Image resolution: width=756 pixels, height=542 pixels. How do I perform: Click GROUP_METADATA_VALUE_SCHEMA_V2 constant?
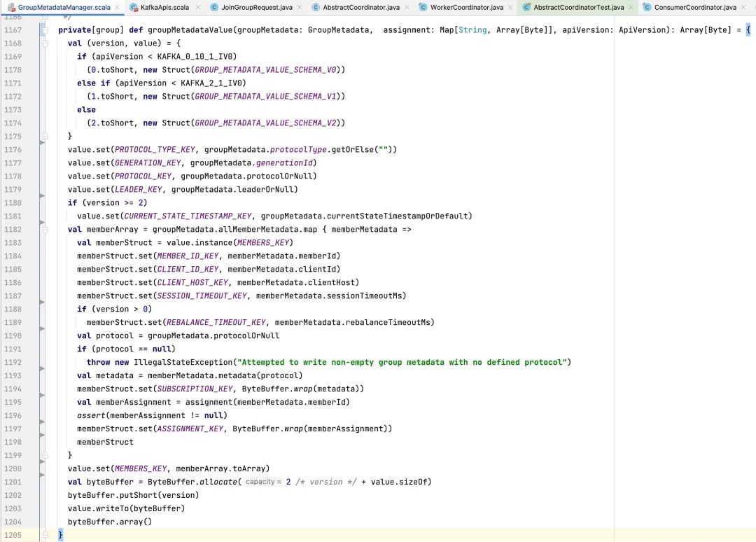pos(266,123)
